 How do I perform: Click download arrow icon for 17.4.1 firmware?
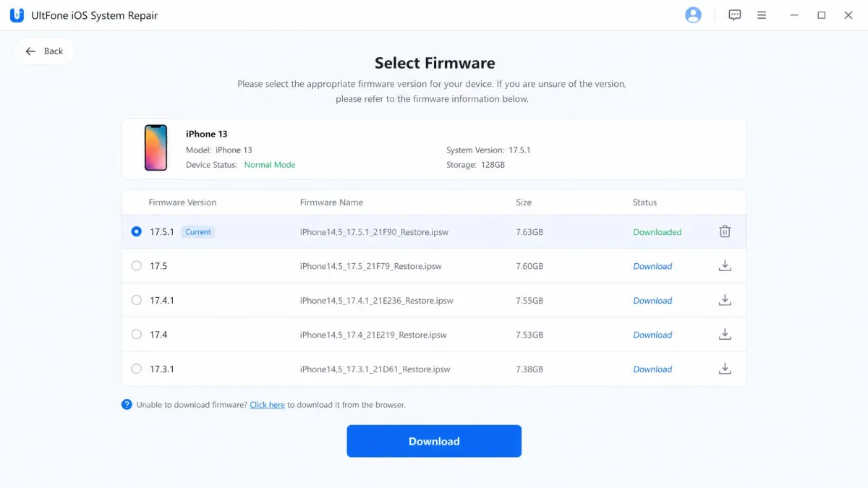click(x=725, y=300)
